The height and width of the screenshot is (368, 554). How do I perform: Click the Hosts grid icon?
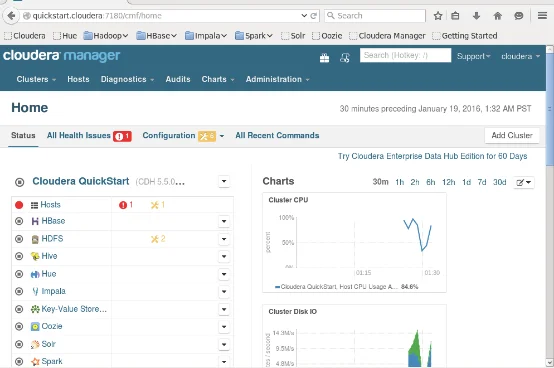click(x=34, y=205)
